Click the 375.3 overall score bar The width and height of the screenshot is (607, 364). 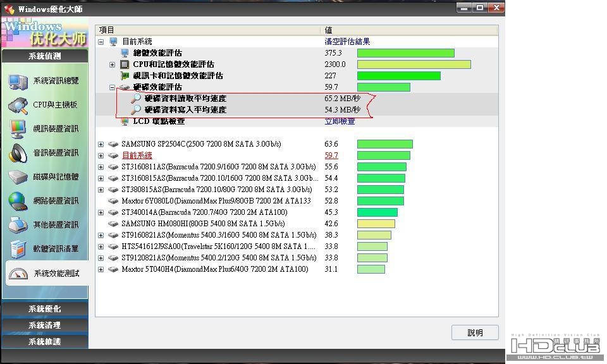(406, 53)
